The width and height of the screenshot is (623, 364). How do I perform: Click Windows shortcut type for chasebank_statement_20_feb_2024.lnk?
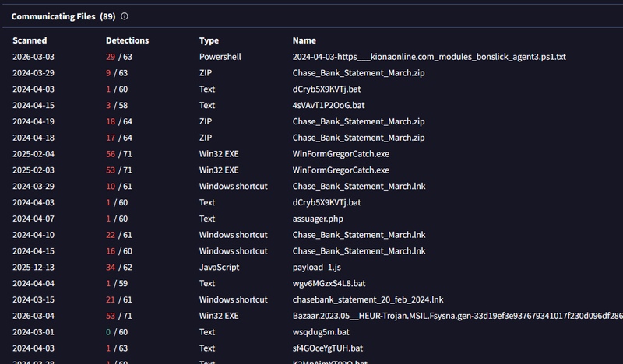pyautogui.click(x=233, y=299)
